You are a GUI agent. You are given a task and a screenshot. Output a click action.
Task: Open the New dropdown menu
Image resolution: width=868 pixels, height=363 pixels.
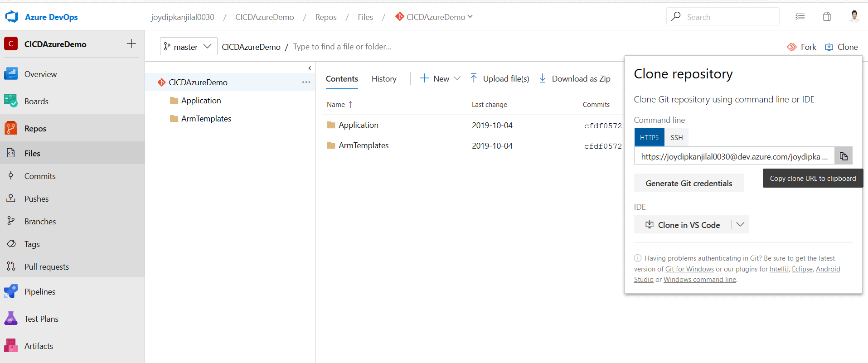(440, 78)
